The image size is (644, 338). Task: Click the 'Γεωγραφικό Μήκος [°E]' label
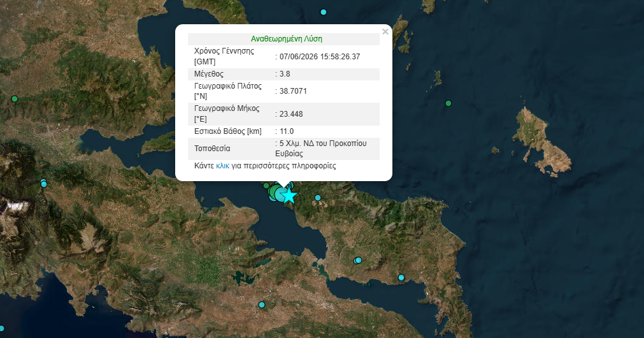[x=227, y=114]
